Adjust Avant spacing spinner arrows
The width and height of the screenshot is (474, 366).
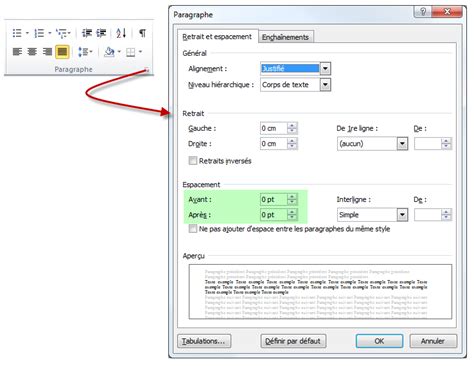coord(292,199)
